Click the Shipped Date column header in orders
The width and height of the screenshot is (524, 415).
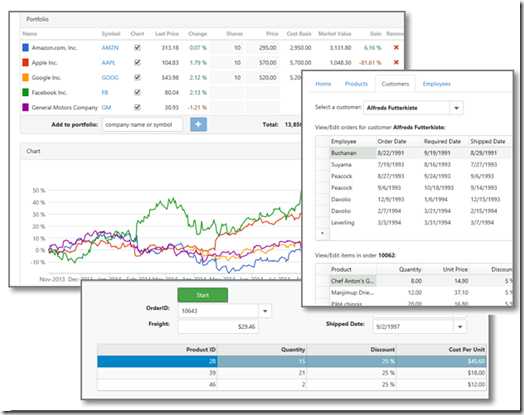[490, 141]
